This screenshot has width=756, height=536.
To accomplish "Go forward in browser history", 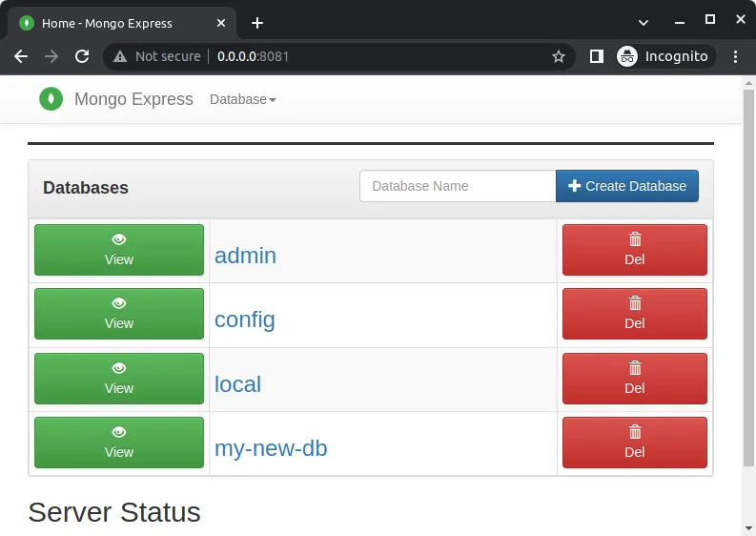I will 51,56.
